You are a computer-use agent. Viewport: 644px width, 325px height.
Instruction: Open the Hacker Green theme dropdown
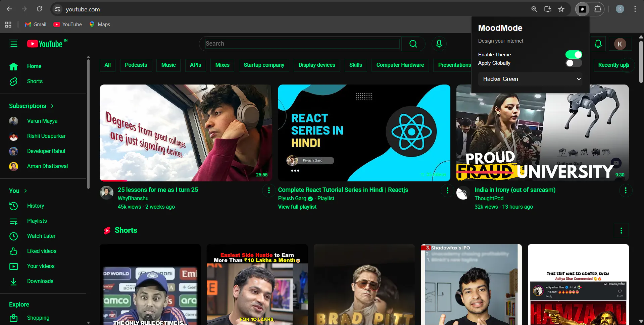(x=531, y=79)
